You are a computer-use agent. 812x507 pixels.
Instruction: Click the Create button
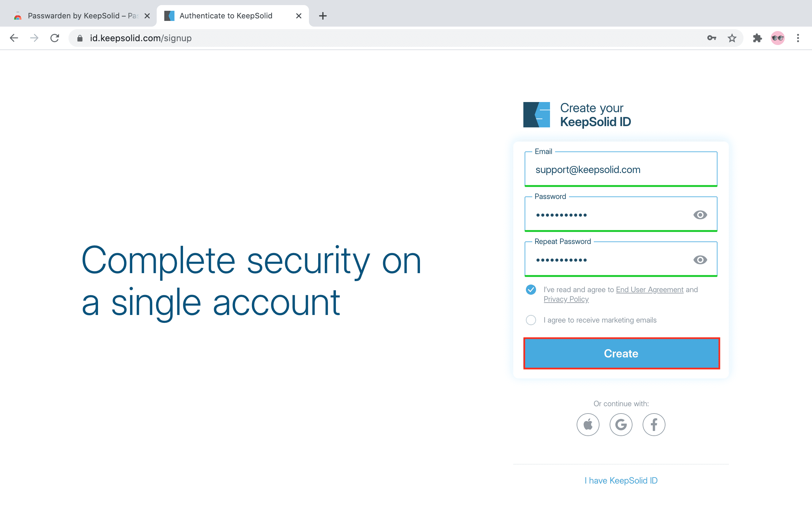coord(621,353)
